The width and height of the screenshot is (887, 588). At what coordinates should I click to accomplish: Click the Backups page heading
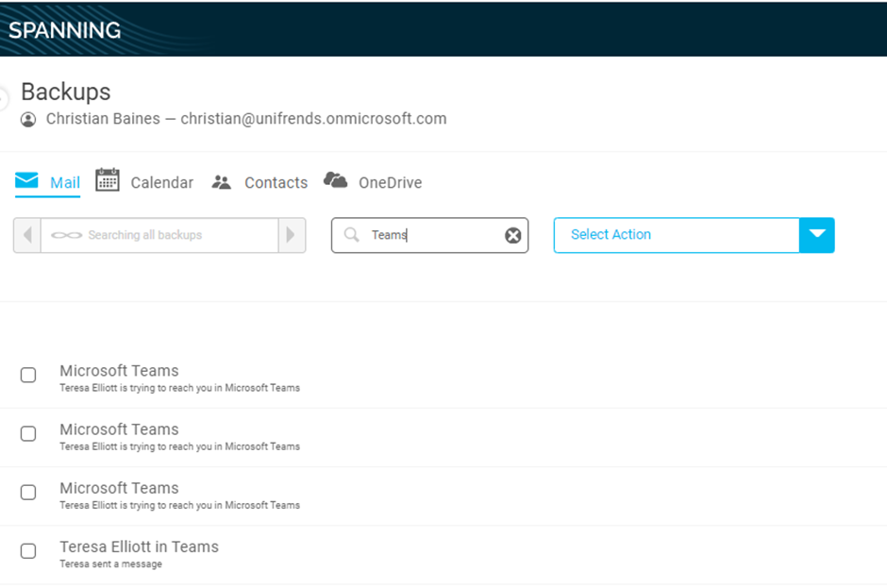[x=66, y=92]
